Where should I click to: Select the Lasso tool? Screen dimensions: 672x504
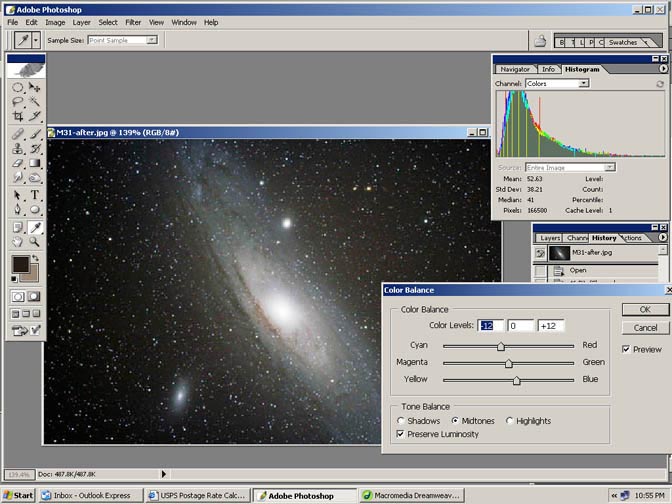18,102
